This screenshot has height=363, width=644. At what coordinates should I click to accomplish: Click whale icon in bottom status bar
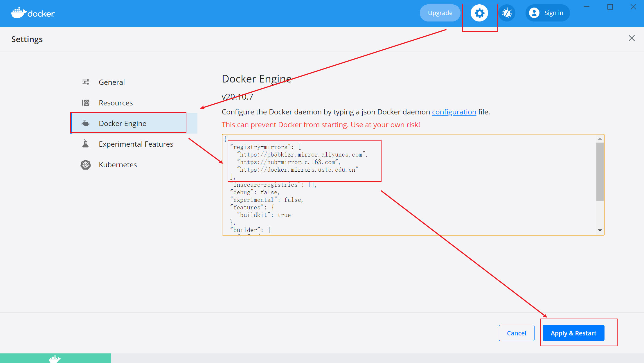[55, 359]
